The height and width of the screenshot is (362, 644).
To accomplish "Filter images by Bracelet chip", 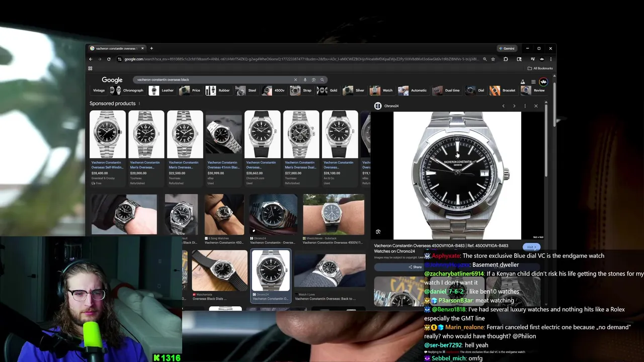I will click(x=503, y=90).
